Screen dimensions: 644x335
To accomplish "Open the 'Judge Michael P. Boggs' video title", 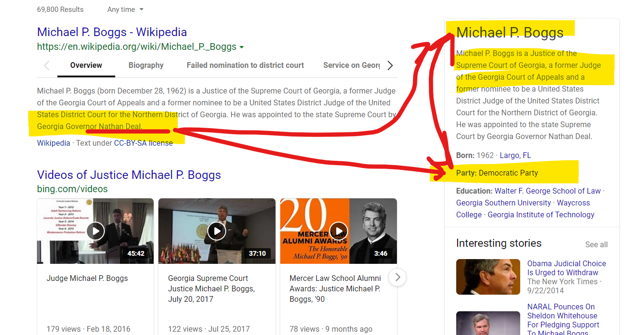I will [87, 279].
